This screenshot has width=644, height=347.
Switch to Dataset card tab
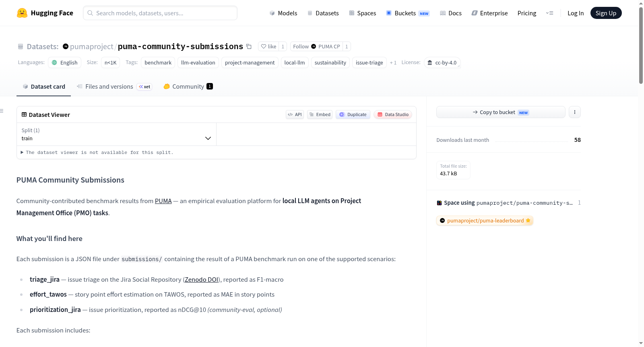[43, 87]
